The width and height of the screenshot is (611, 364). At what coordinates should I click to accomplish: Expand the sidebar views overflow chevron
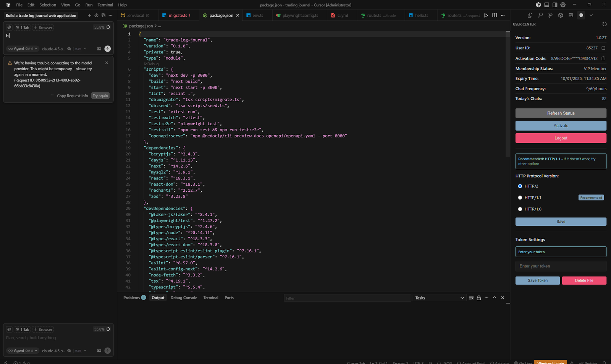point(591,15)
